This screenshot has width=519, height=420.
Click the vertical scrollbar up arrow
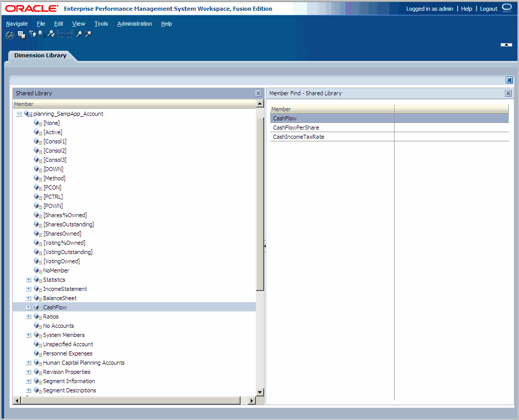click(260, 103)
